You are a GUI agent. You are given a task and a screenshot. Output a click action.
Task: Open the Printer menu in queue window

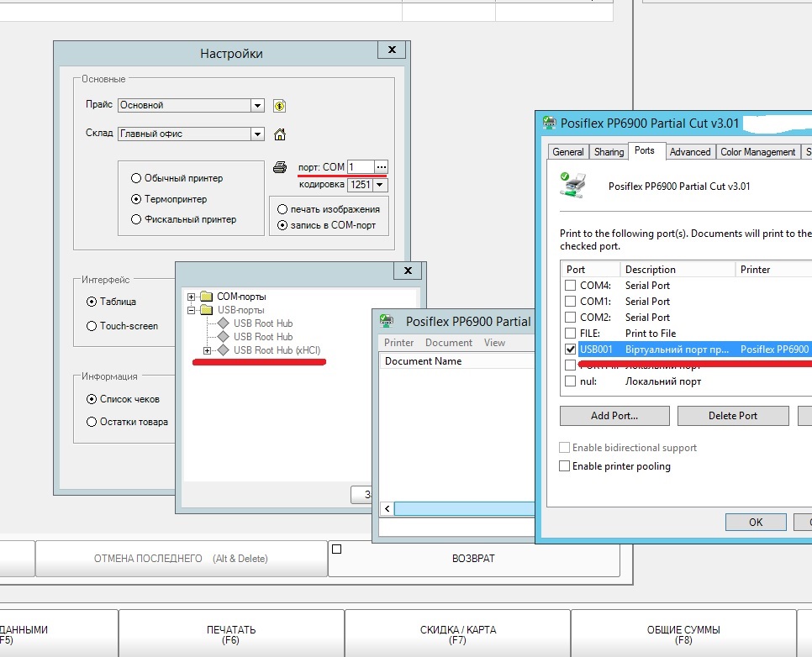pyautogui.click(x=398, y=343)
